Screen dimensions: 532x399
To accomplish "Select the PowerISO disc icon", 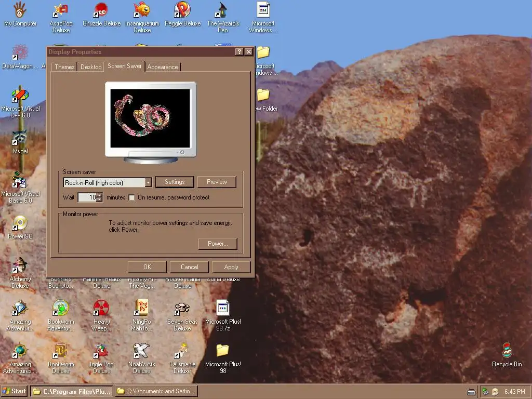I will point(20,223).
